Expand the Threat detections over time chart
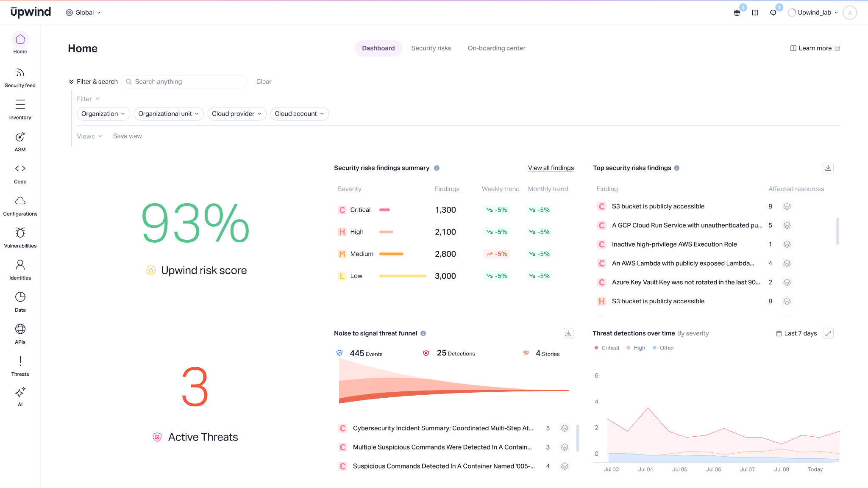This screenshot has height=488, width=868. (828, 333)
